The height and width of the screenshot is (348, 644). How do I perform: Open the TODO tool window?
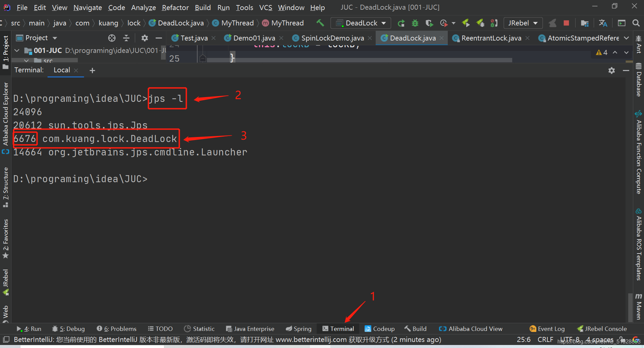[160, 329]
